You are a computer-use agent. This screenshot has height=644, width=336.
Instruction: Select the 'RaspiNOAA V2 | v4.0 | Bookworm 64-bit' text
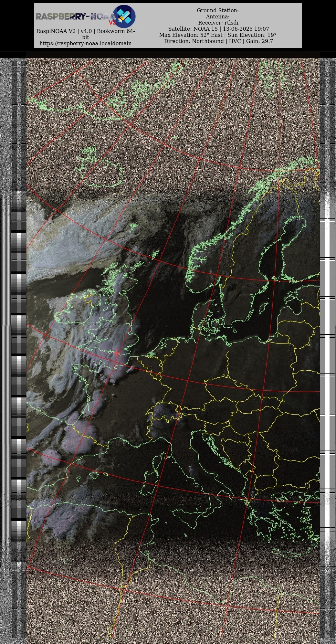click(x=86, y=34)
